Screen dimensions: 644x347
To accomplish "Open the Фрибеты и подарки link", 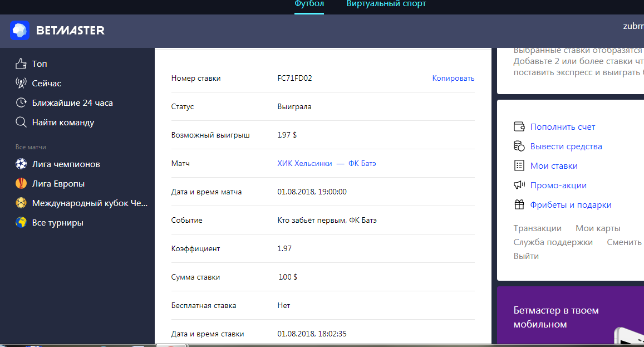I will click(x=571, y=205).
